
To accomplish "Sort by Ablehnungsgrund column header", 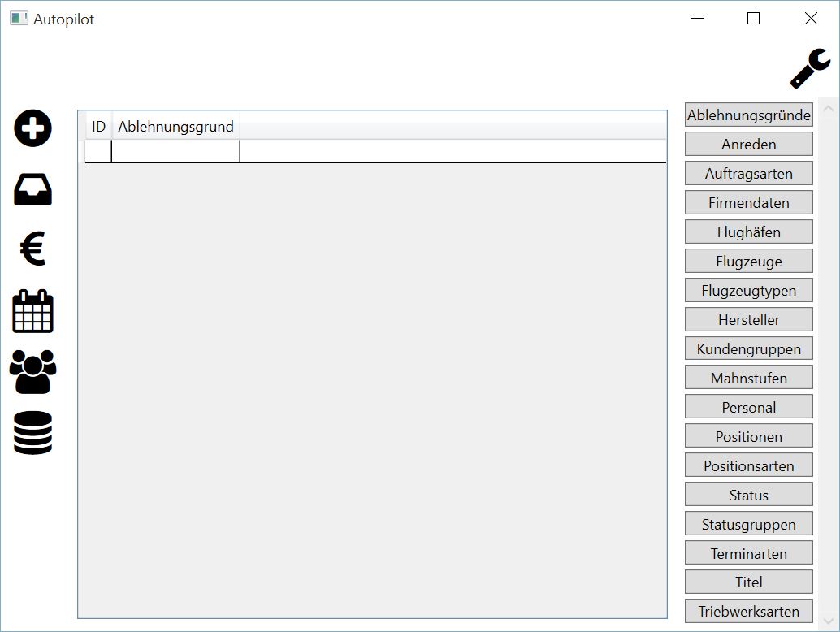I will [x=175, y=127].
